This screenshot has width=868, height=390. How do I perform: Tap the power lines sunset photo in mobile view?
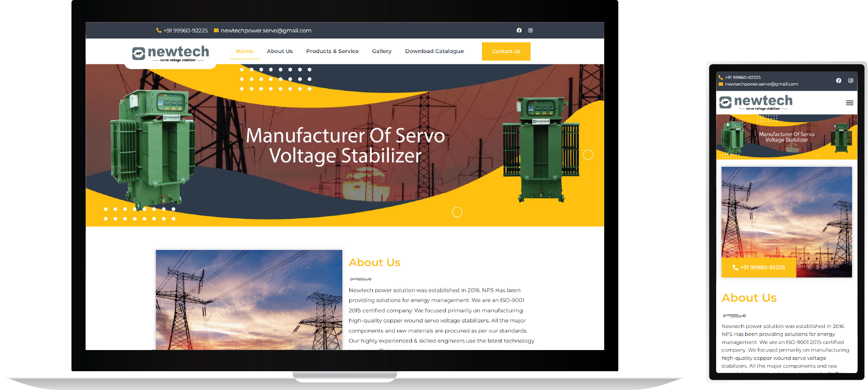[x=787, y=222]
